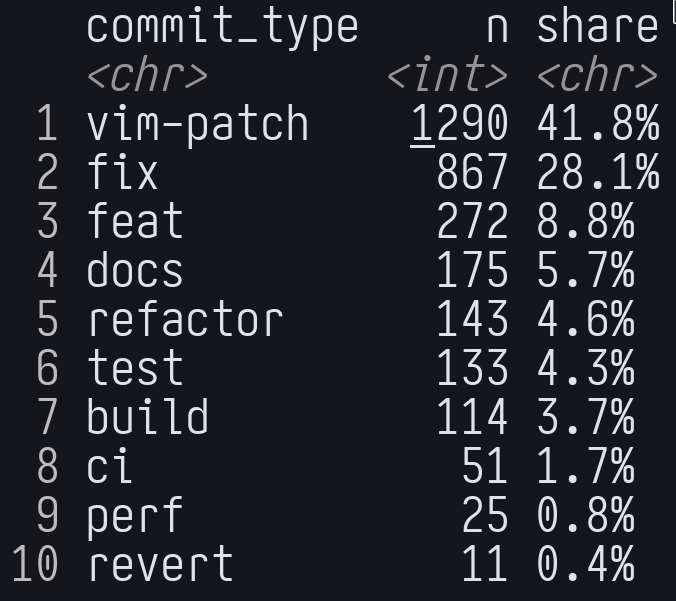
Task: Select the perf commit type text
Action: click(135, 515)
